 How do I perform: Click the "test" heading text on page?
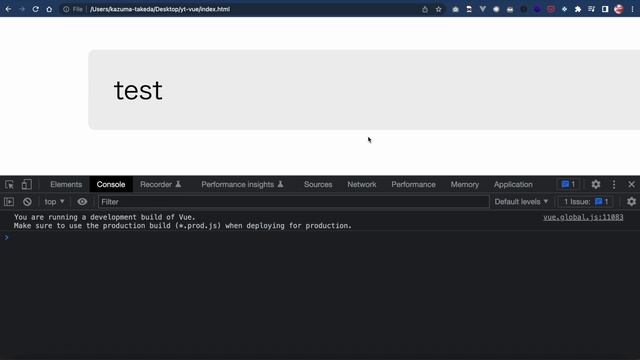138,91
